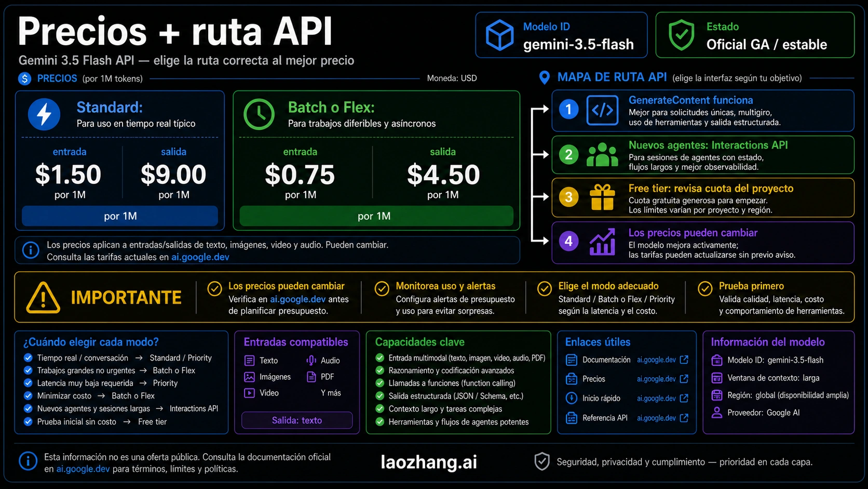Select the 'GenerateContent funciona' route card title
The height and width of the screenshot is (489, 868).
pyautogui.click(x=690, y=100)
